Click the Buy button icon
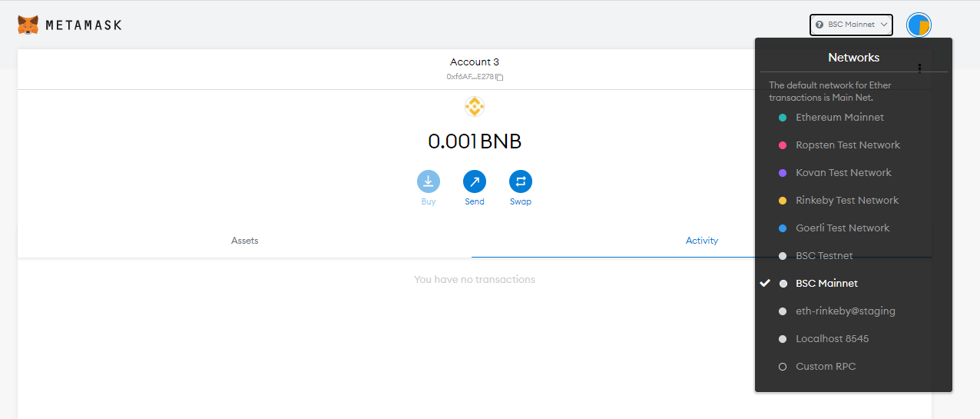Image resolution: width=980 pixels, height=419 pixels. point(429,181)
